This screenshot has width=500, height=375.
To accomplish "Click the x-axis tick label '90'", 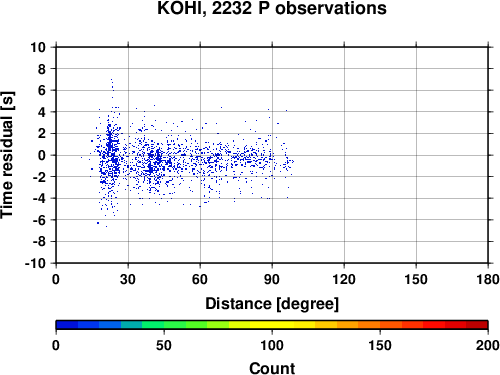I will point(272,279).
